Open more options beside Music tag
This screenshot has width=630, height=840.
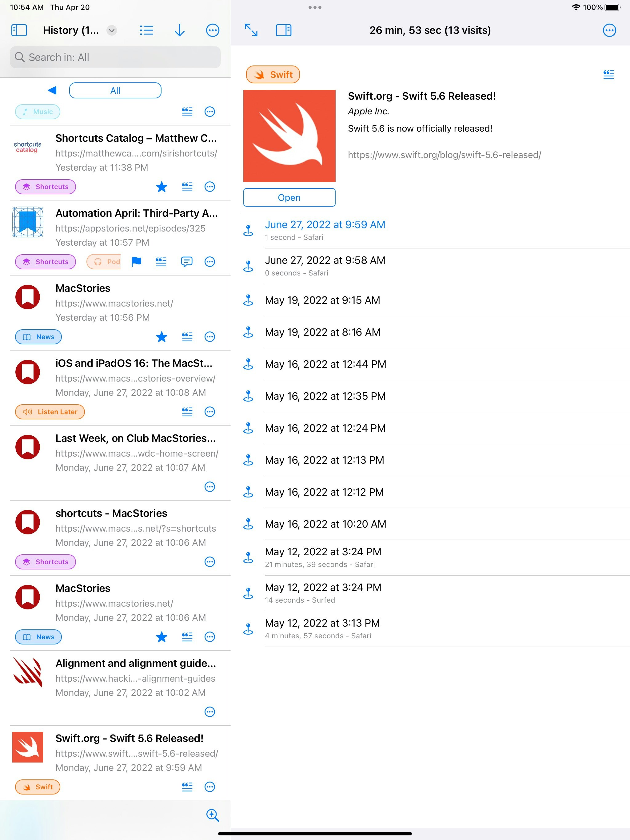click(210, 112)
